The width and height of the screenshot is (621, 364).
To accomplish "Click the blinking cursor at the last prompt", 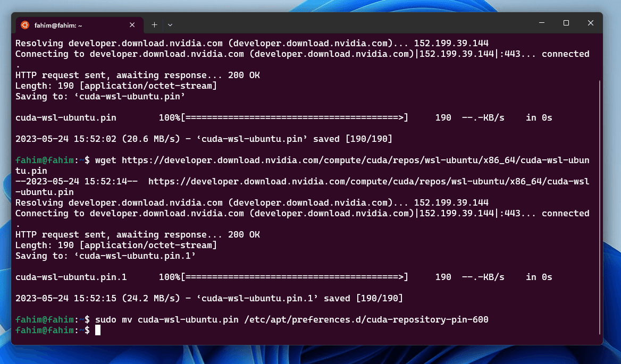I will click(x=98, y=330).
